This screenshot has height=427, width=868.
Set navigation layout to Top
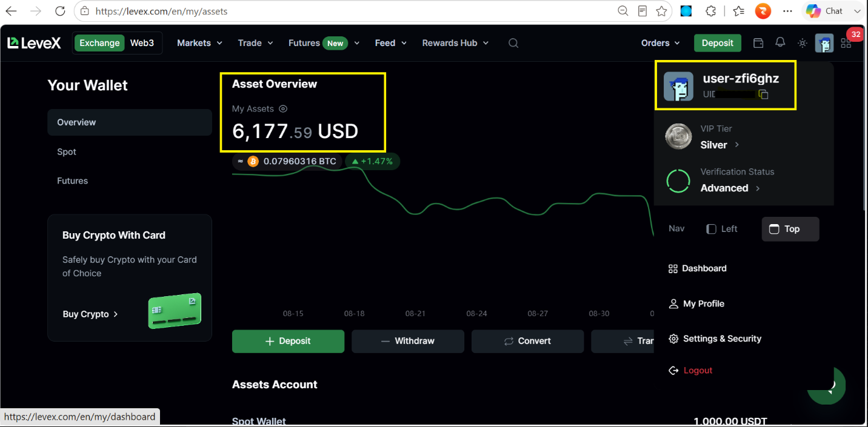(790, 229)
